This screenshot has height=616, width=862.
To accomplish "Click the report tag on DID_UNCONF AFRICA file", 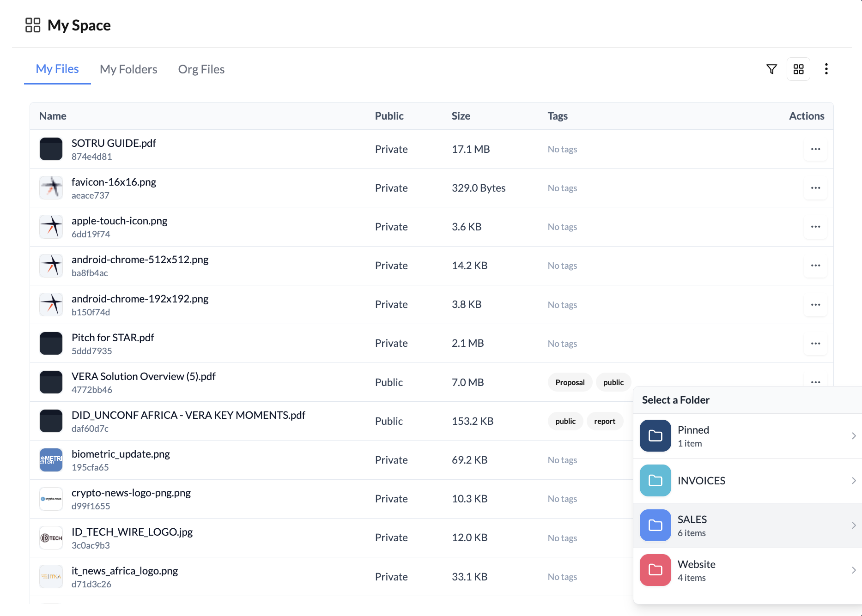I will [605, 421].
